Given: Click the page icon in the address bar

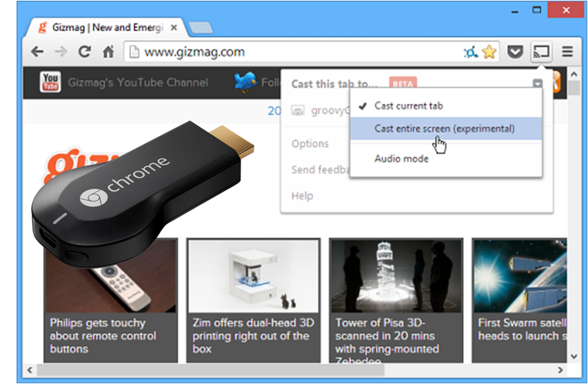Looking at the screenshot, I should point(134,52).
